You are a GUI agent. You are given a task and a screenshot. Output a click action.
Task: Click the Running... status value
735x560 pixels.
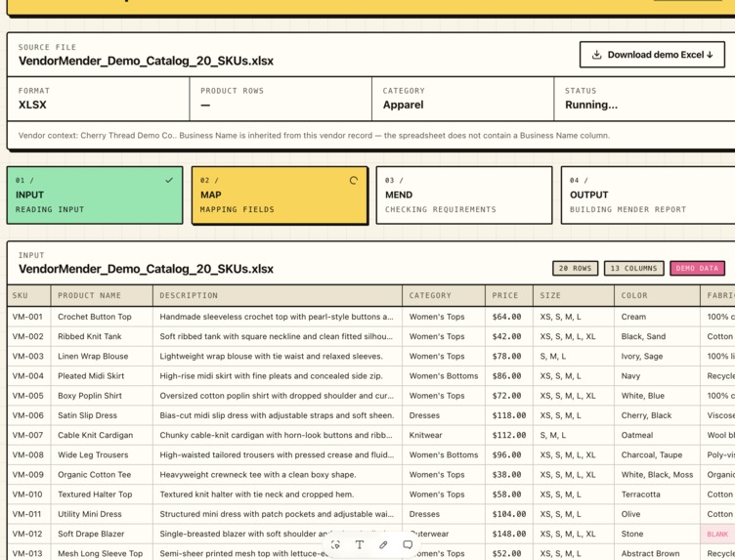click(x=591, y=105)
